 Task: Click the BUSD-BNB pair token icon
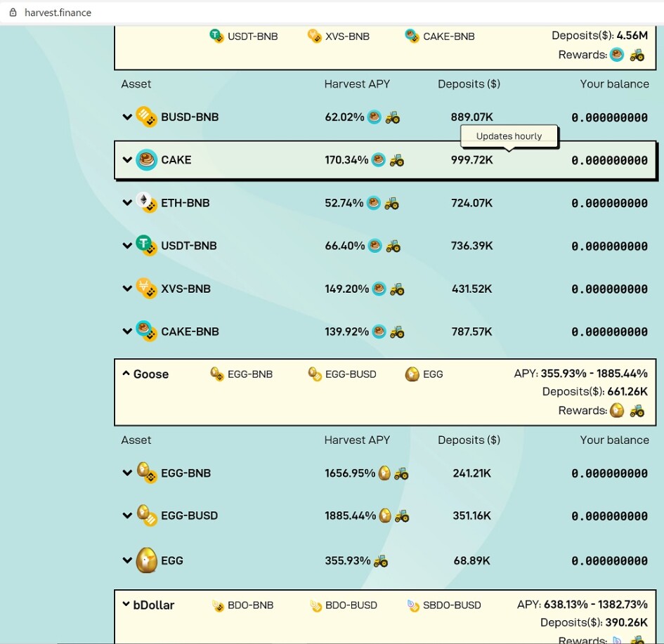[146, 117]
